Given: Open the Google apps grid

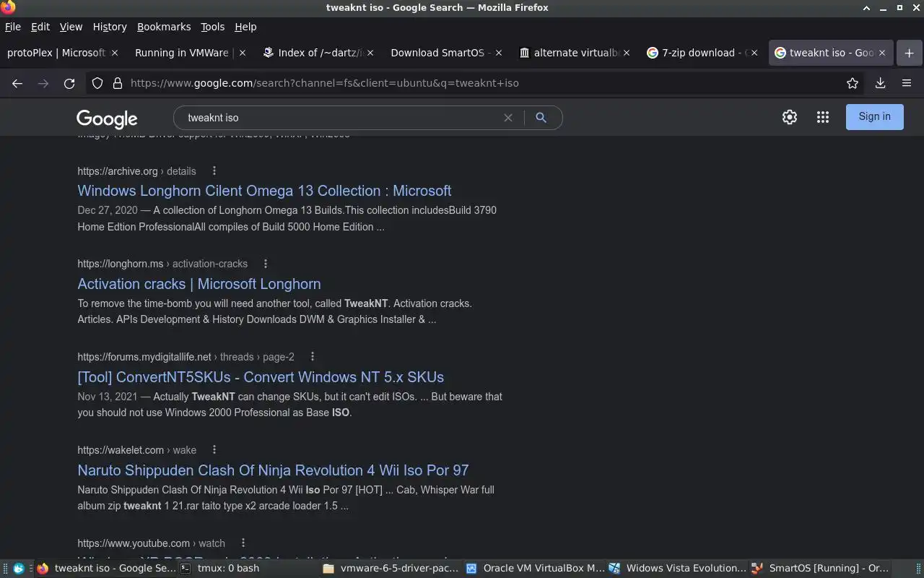Looking at the screenshot, I should [823, 117].
